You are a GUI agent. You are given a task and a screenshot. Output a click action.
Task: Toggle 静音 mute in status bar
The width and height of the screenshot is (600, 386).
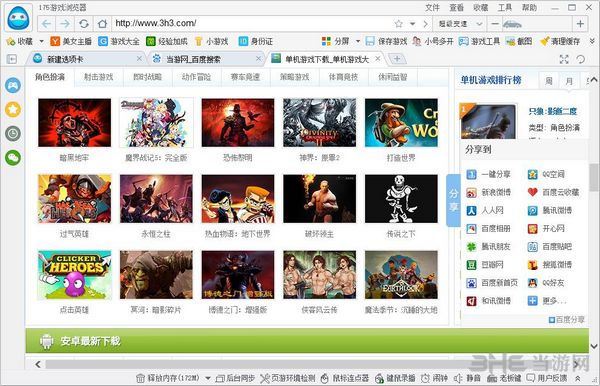[467, 378]
